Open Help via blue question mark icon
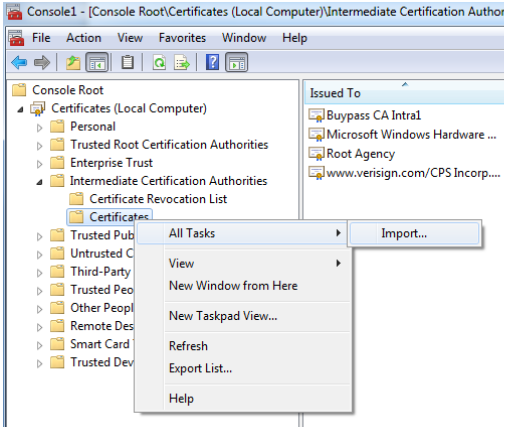Viewport: 507px width, 433px height. tap(212, 62)
